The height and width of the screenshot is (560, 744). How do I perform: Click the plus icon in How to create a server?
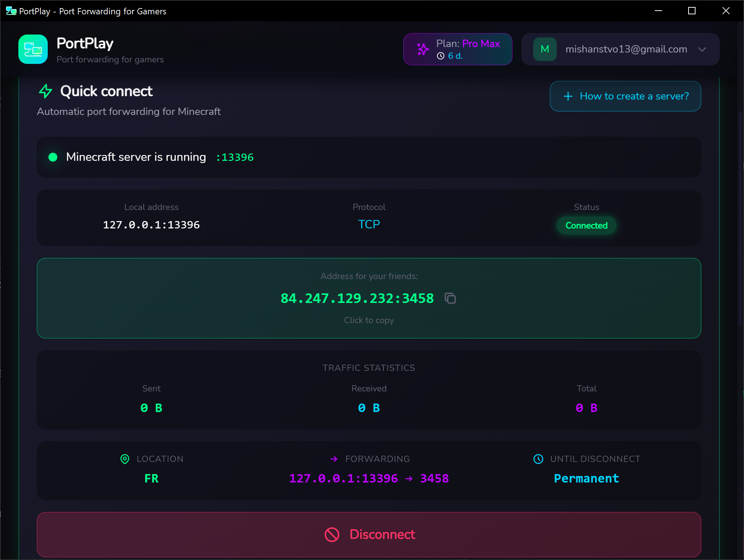(568, 96)
